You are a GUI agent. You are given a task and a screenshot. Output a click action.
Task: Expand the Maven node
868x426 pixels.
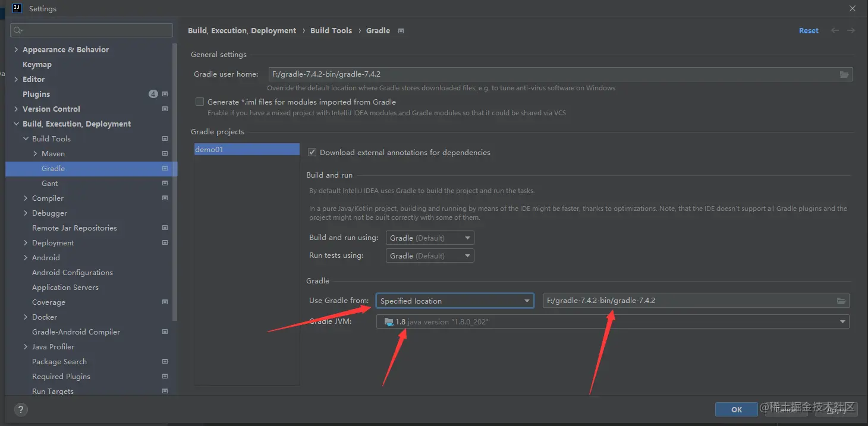(x=35, y=153)
